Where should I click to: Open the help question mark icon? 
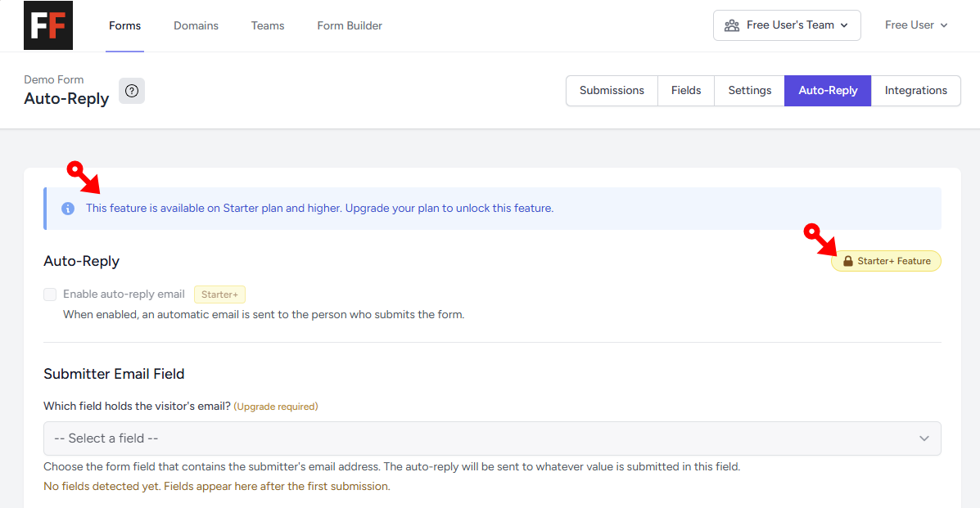coord(132,91)
